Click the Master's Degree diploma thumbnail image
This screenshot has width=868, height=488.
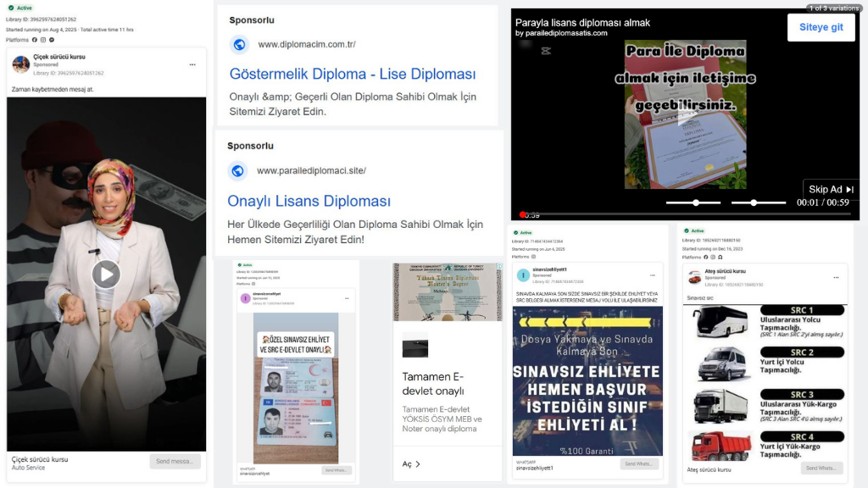click(448, 292)
